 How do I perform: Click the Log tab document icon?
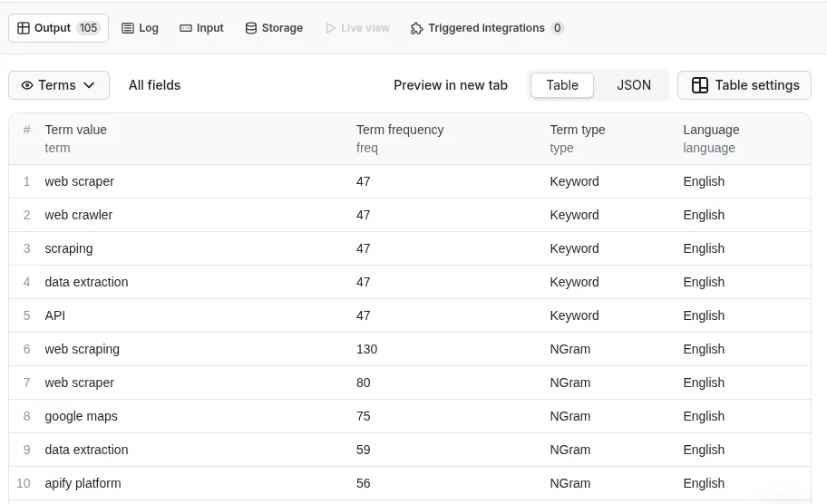pos(128,28)
